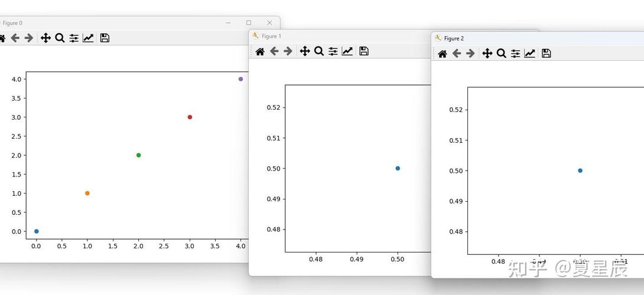Click the red data point in Figure 0
The image size is (644, 295).
(190, 117)
